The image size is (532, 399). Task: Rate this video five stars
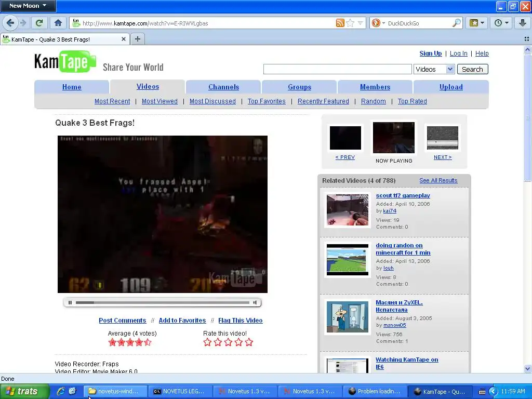[249, 342]
